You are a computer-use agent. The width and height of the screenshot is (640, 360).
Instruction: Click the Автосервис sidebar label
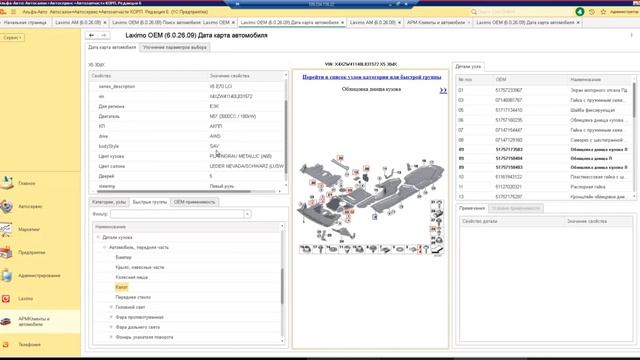(x=30, y=207)
